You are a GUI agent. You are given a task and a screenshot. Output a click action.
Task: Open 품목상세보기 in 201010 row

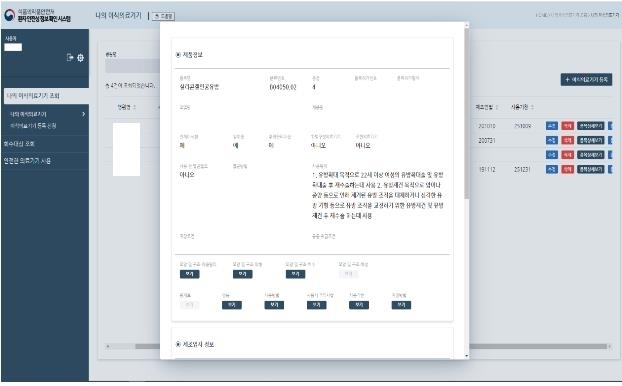pyautogui.click(x=590, y=126)
